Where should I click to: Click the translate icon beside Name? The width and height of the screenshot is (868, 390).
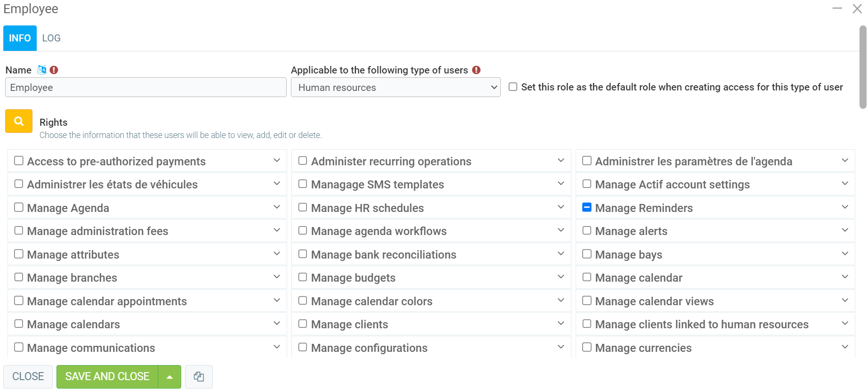(42, 70)
